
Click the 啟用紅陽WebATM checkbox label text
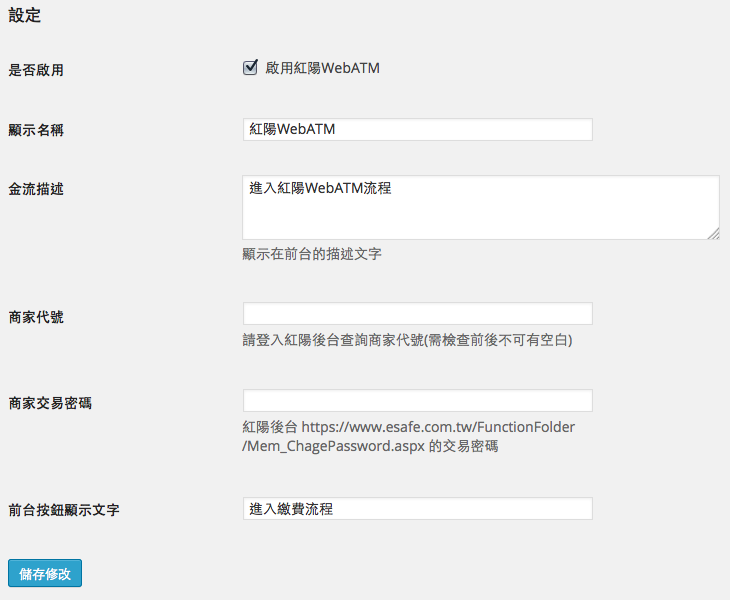323,68
